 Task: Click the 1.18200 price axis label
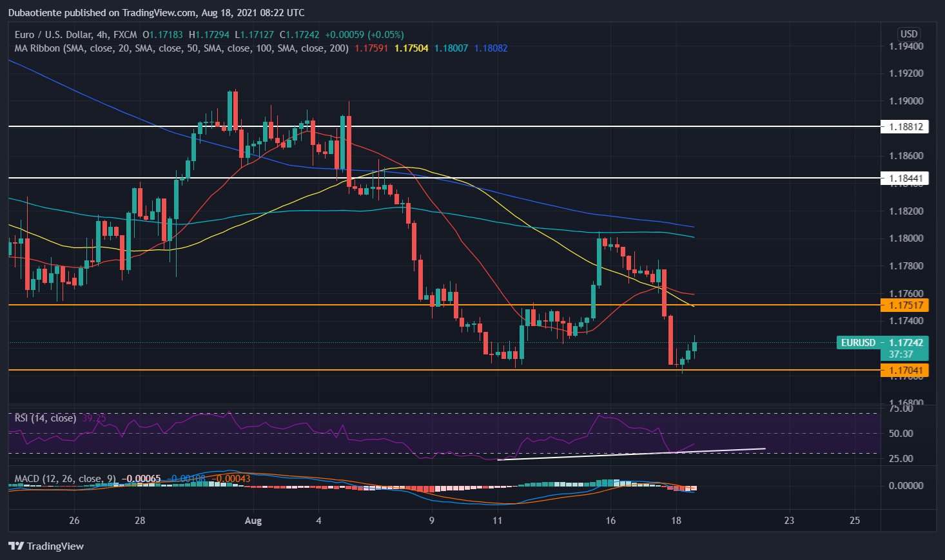tap(906, 211)
